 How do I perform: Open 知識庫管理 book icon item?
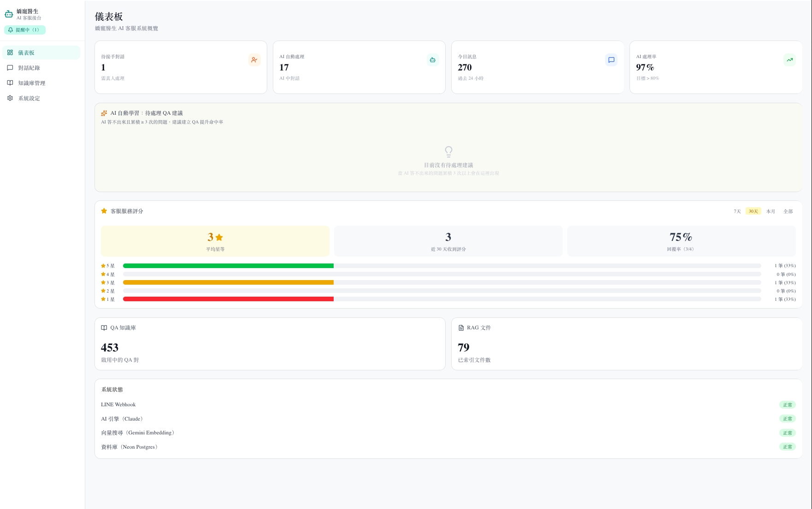tap(10, 83)
